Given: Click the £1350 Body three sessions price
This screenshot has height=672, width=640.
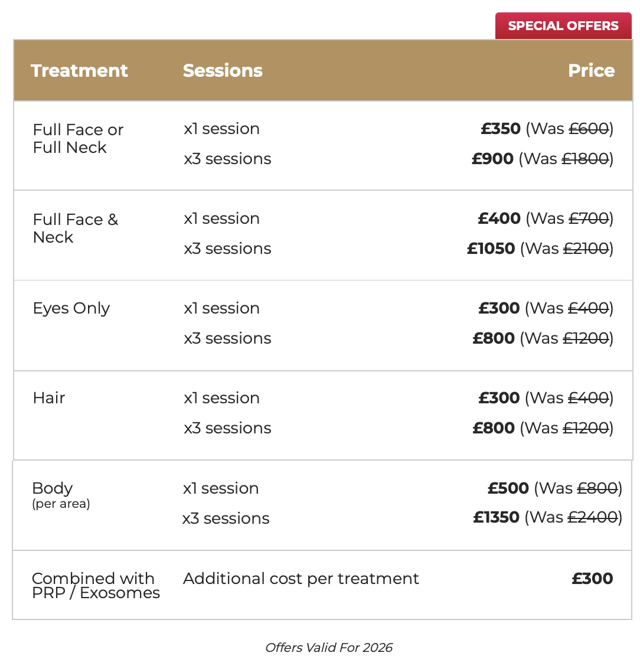Looking at the screenshot, I should (x=496, y=517).
